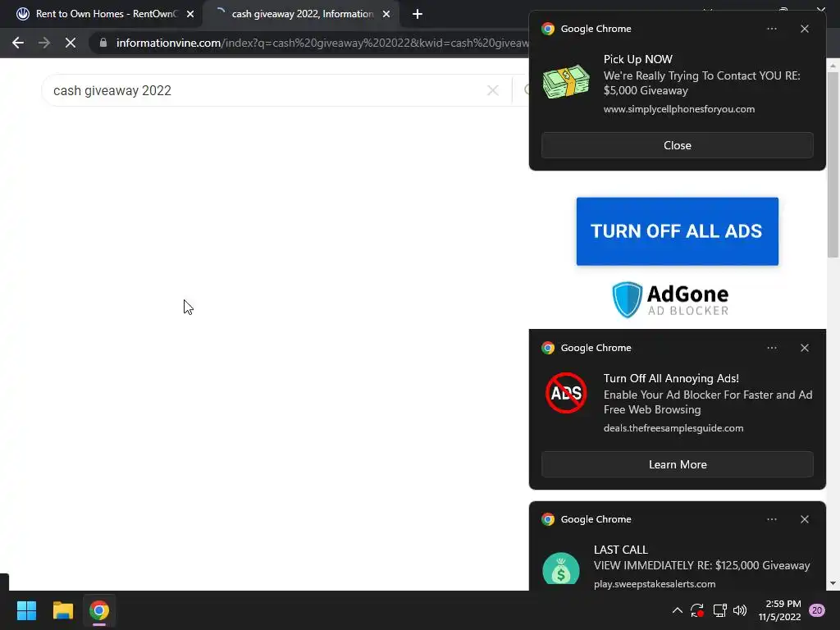Click the cash stack notification image

click(x=566, y=82)
